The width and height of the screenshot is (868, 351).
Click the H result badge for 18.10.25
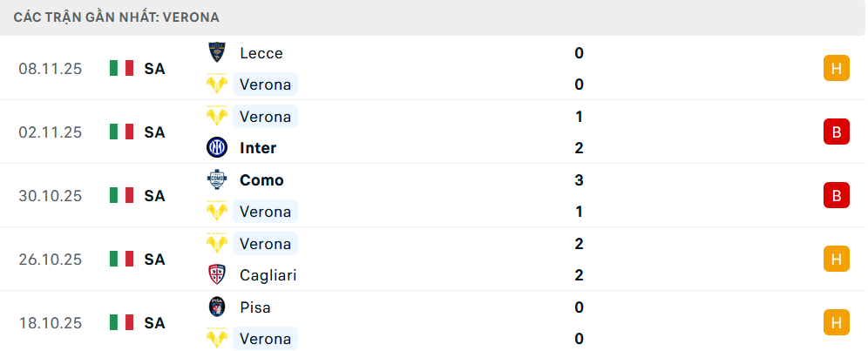pos(836,323)
